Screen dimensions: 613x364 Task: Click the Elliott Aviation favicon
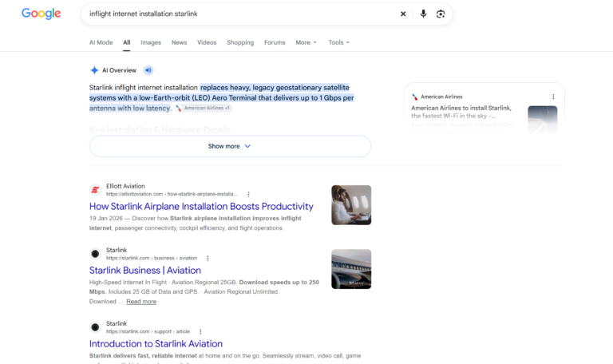[x=95, y=190]
